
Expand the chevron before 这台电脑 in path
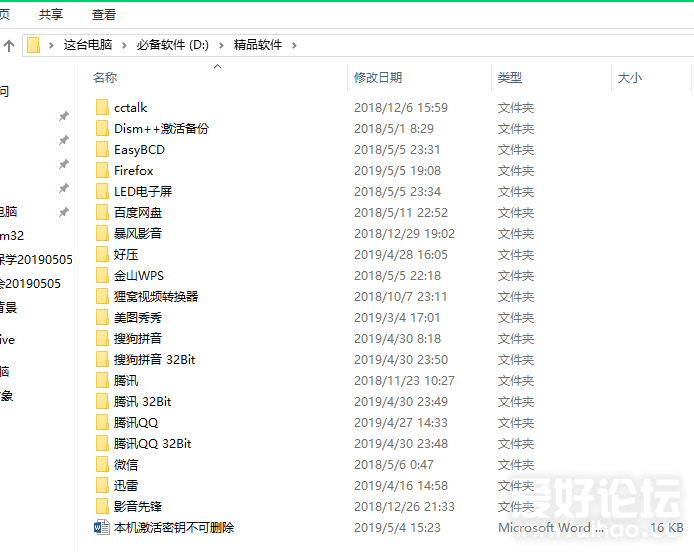pyautogui.click(x=51, y=45)
